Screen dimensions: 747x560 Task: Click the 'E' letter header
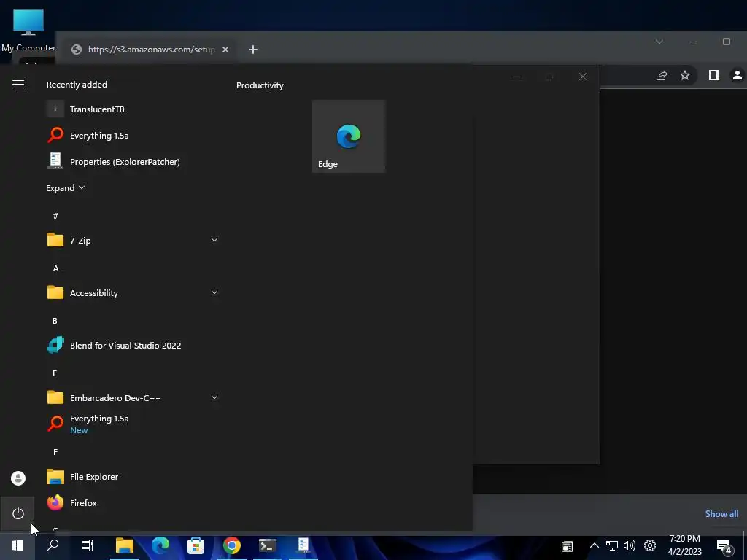(x=55, y=373)
